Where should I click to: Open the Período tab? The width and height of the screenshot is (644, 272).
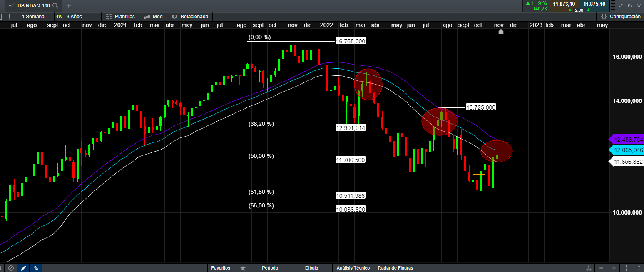[x=270, y=268]
